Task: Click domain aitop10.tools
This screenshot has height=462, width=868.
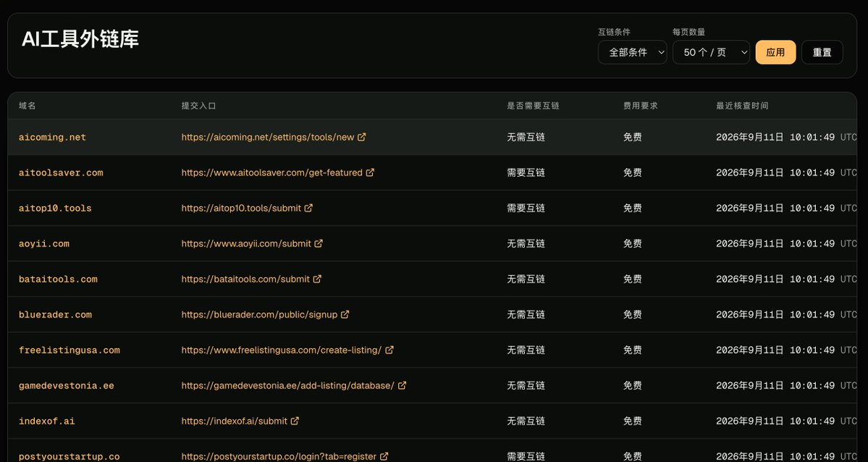Action: (x=55, y=208)
